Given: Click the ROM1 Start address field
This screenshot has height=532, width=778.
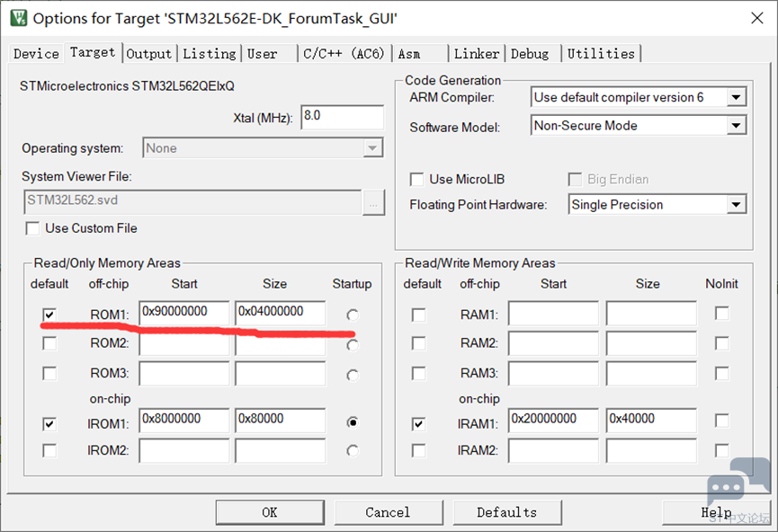Looking at the screenshot, I should click(x=184, y=313).
